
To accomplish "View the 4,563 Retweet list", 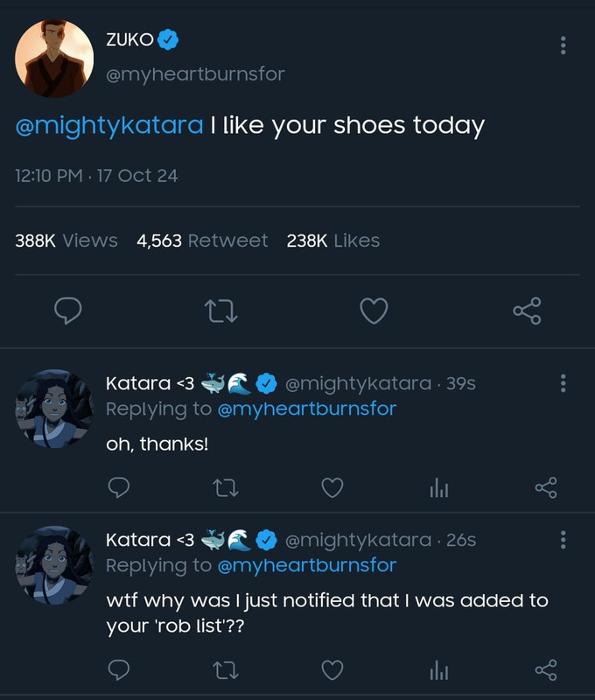I will point(202,241).
